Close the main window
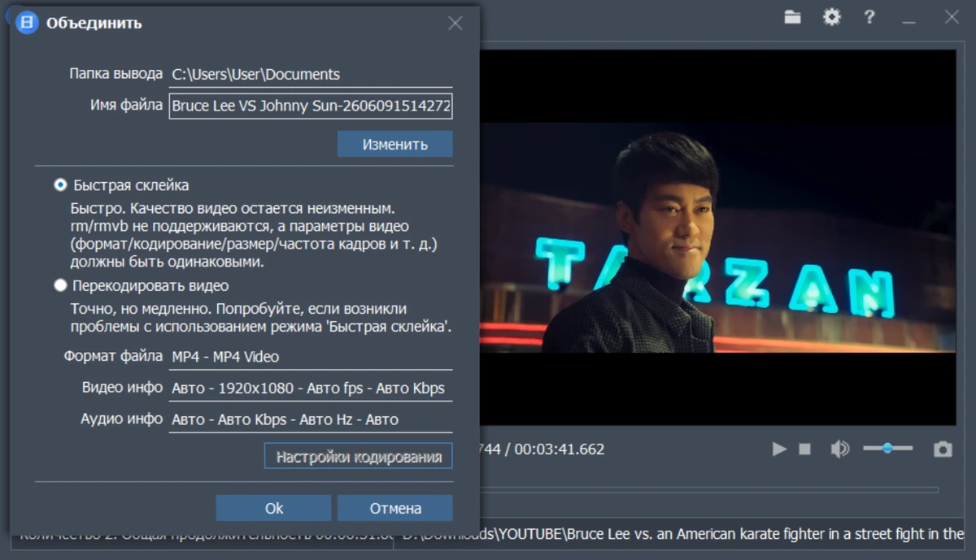 (952, 17)
